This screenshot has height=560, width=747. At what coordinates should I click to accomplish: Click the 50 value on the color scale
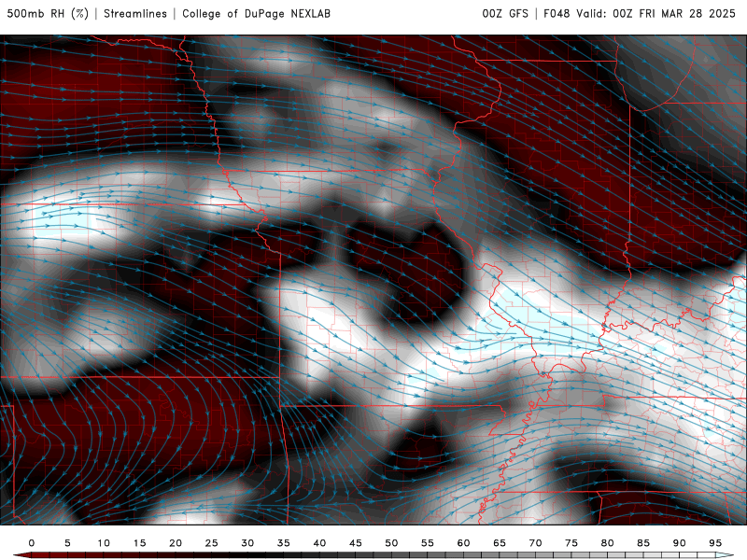[x=391, y=543]
